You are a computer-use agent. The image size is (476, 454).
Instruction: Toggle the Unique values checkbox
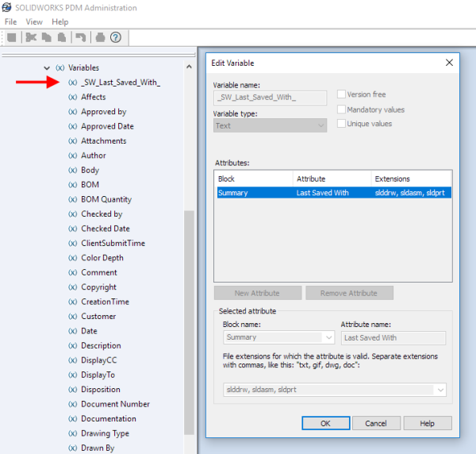341,124
